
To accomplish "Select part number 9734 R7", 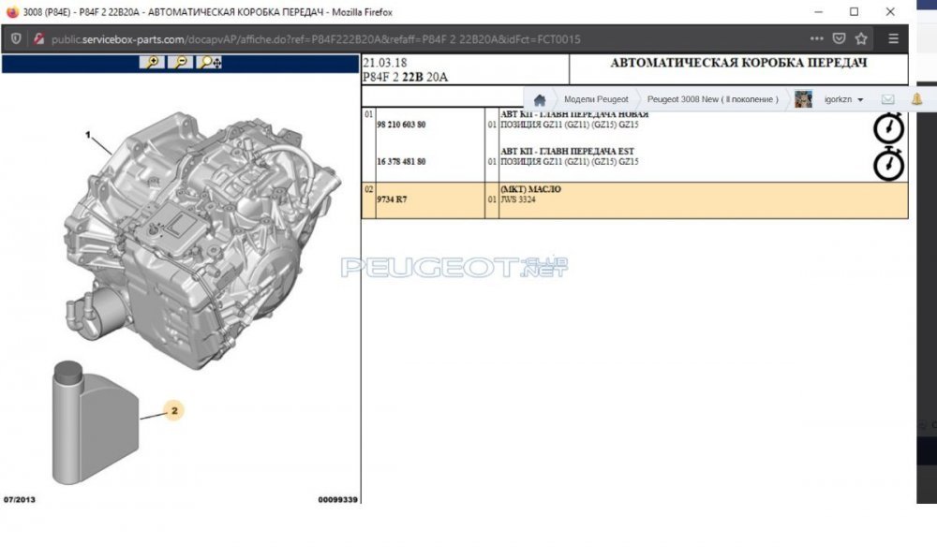I will [392, 199].
